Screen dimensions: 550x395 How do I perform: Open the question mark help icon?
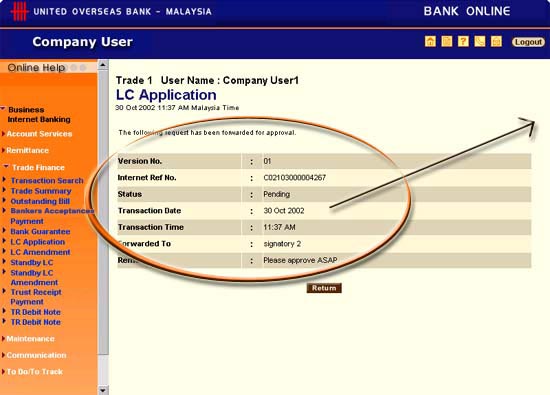463,41
